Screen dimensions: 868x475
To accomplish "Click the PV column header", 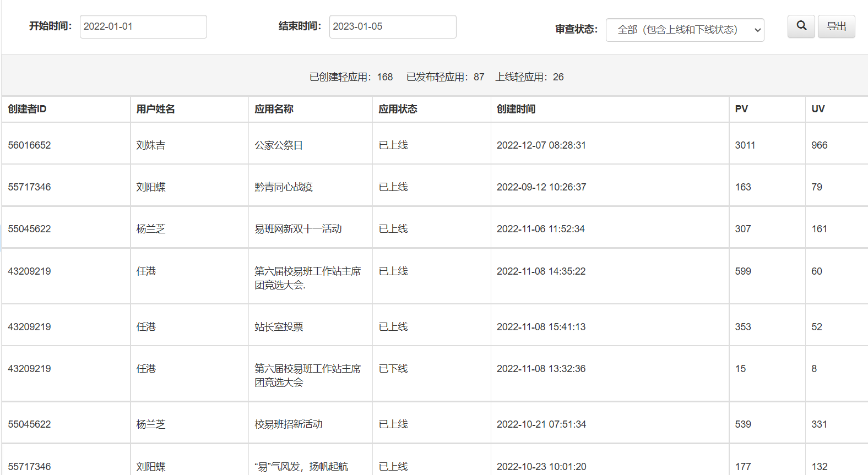I will [x=741, y=109].
